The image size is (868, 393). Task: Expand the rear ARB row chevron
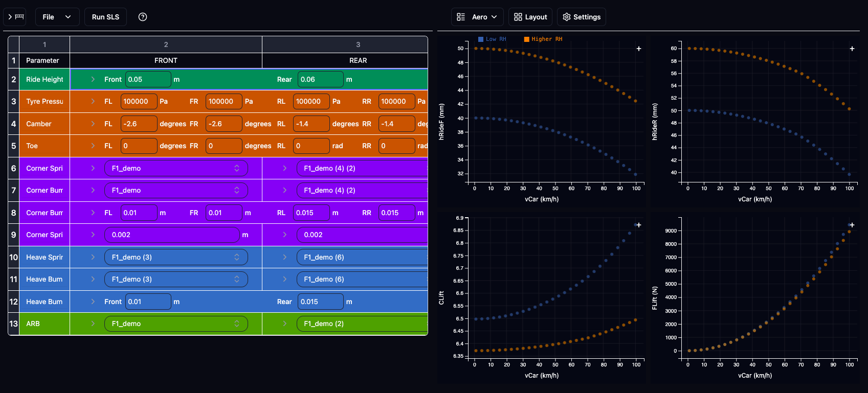pyautogui.click(x=284, y=323)
